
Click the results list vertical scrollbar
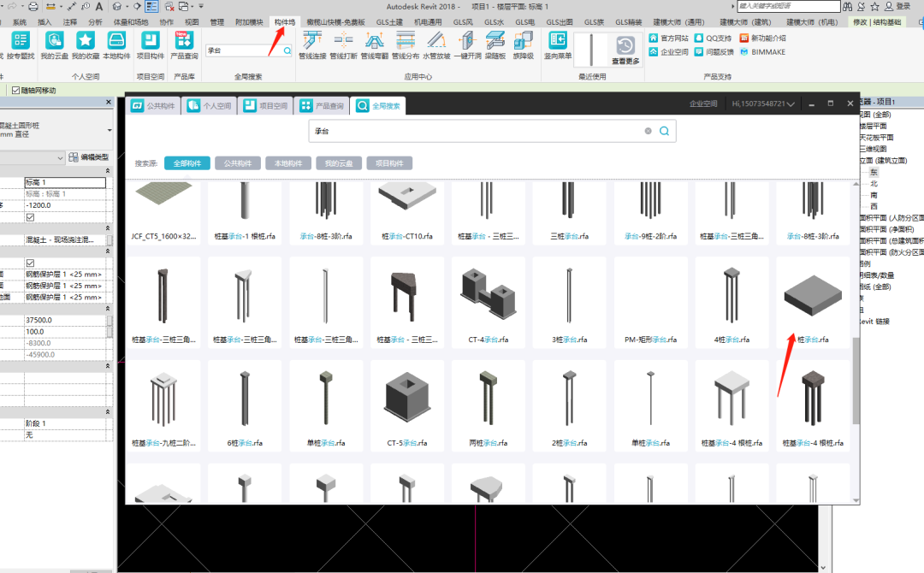(x=856, y=380)
